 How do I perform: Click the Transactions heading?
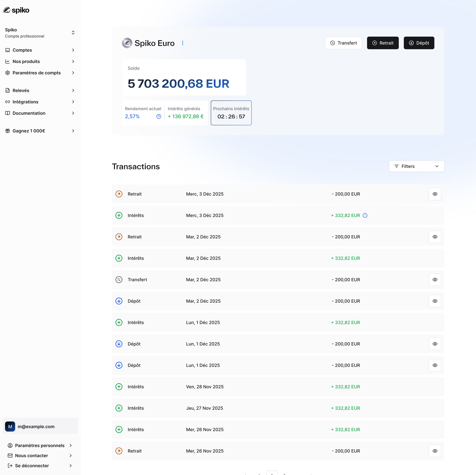(136, 166)
